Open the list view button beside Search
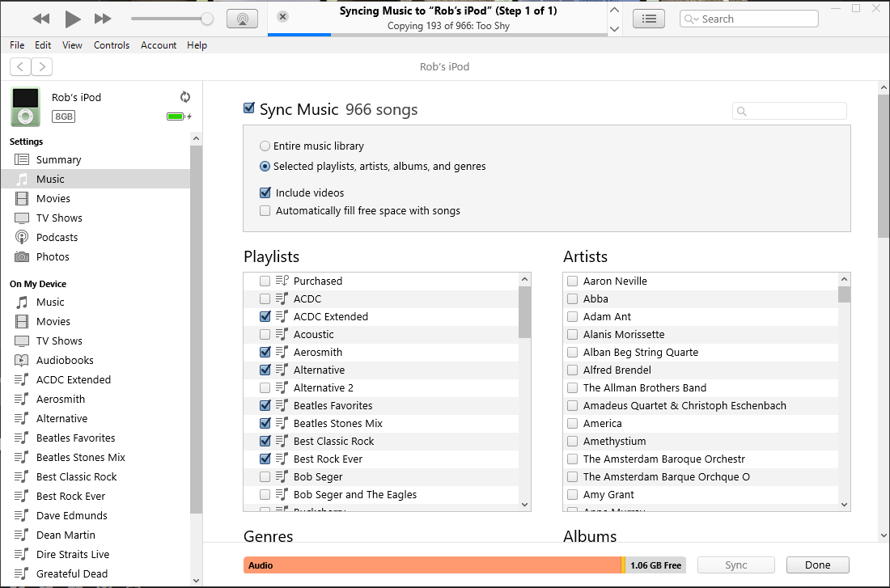 649,19
